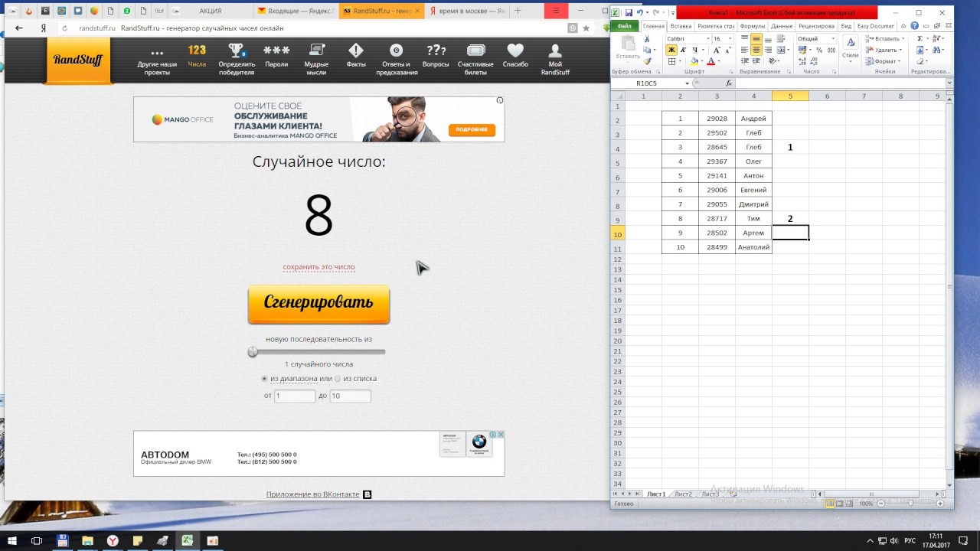Expand Excel formula bar
The height and width of the screenshot is (551, 980).
pos(949,83)
